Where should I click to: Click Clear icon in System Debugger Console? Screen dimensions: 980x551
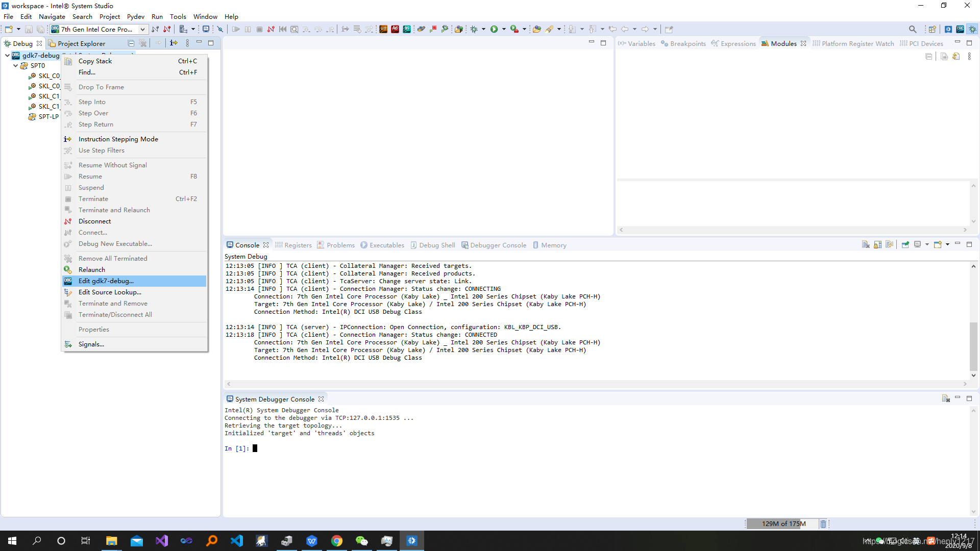pos(946,398)
